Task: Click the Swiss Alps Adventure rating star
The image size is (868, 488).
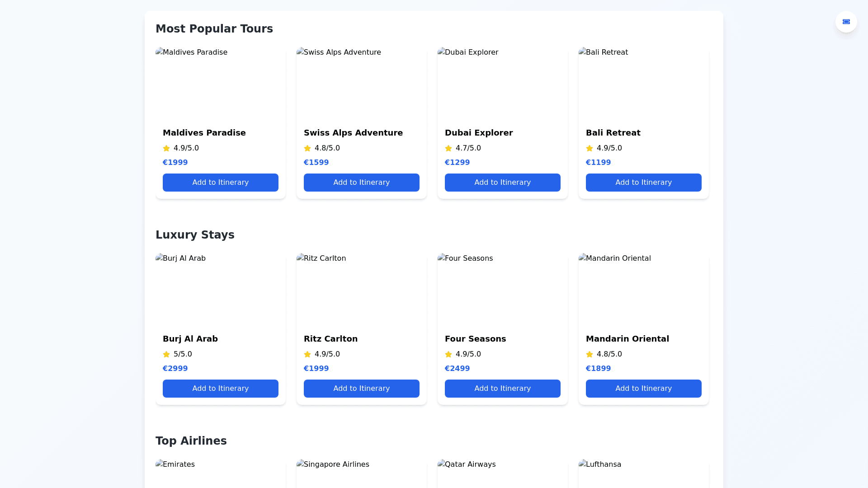Action: [307, 148]
